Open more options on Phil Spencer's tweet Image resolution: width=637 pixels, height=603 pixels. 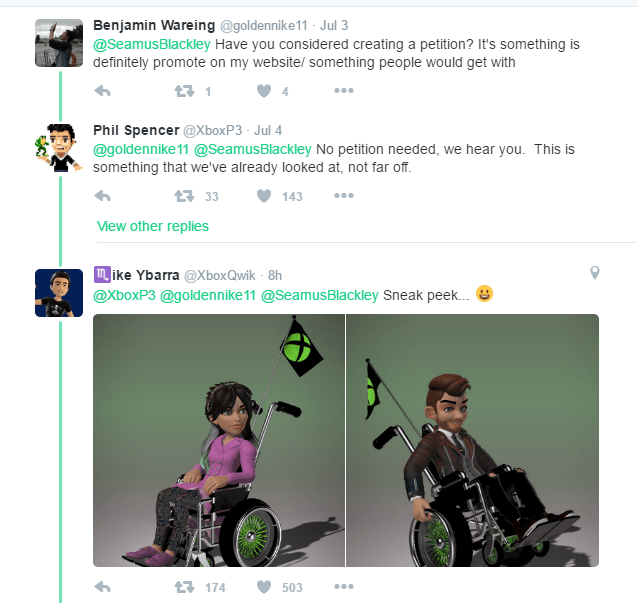coord(344,196)
